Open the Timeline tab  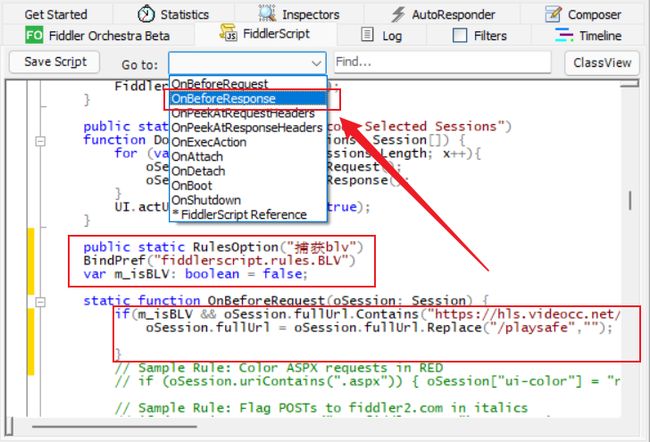coord(588,35)
